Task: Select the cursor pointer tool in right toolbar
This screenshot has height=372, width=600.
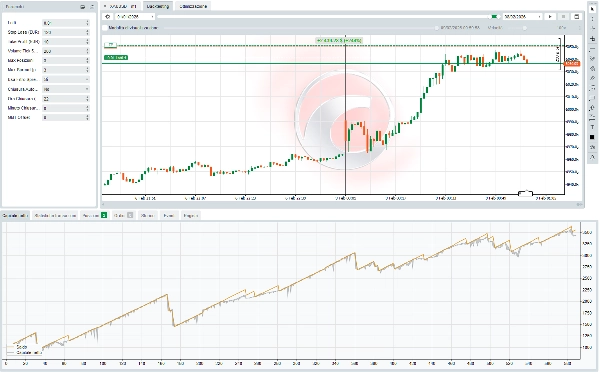Action: click(x=592, y=8)
